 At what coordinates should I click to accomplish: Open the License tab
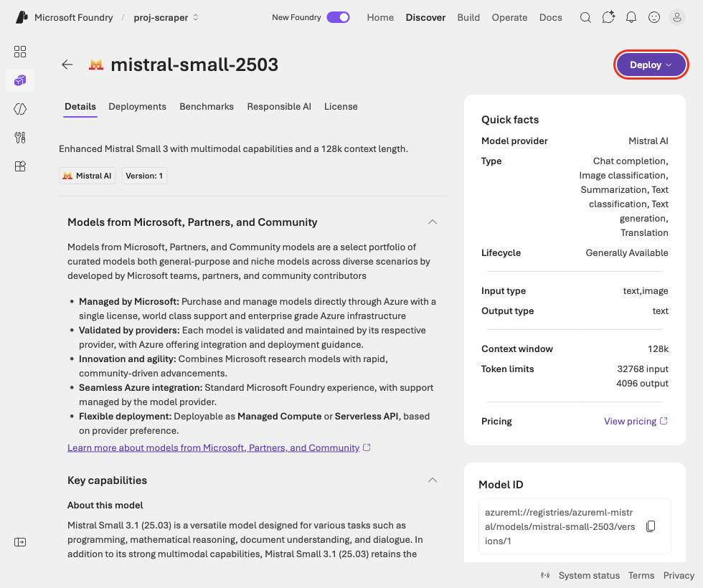pos(341,107)
